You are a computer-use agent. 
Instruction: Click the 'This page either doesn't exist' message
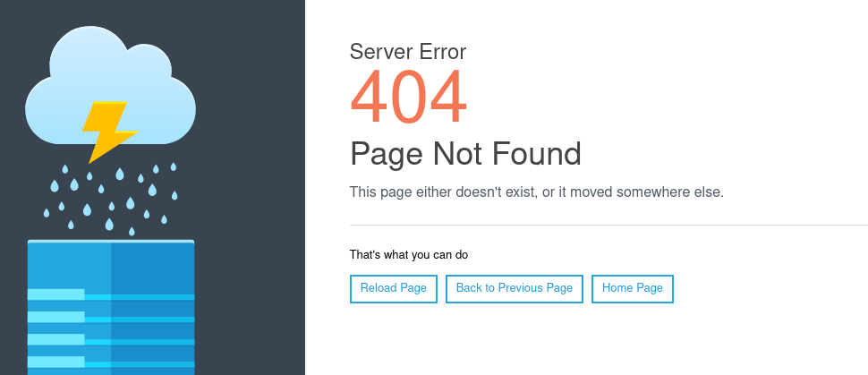pos(536,192)
